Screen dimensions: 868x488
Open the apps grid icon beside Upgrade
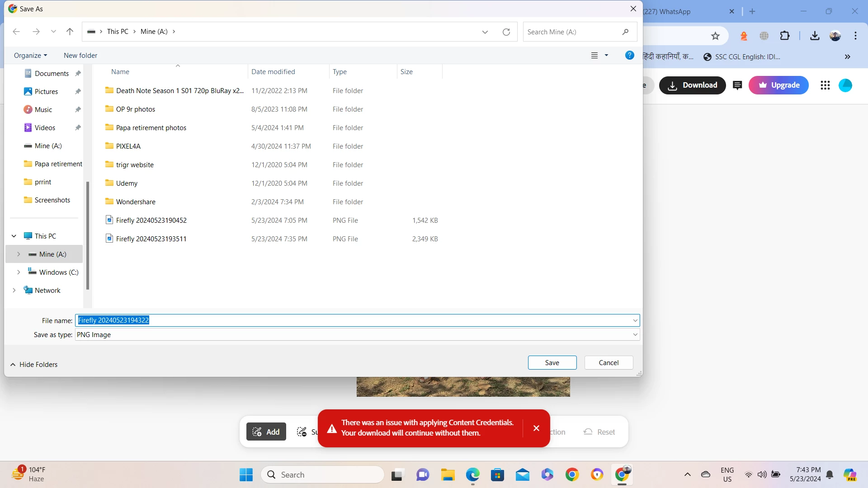click(x=825, y=85)
